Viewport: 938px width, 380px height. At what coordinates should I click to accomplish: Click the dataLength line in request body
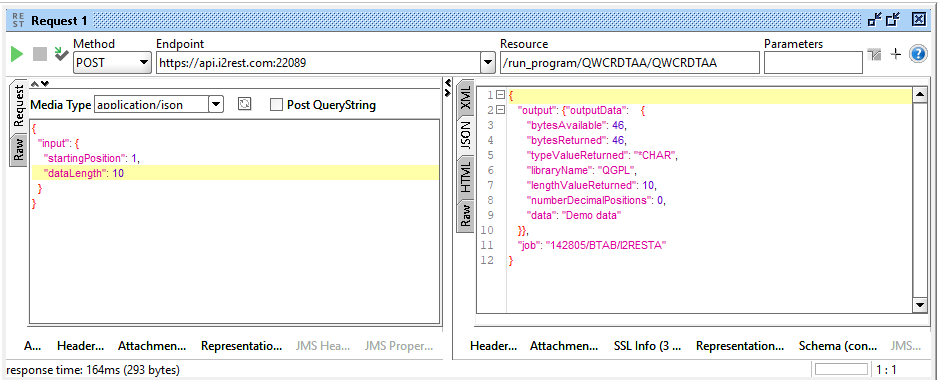click(x=235, y=174)
